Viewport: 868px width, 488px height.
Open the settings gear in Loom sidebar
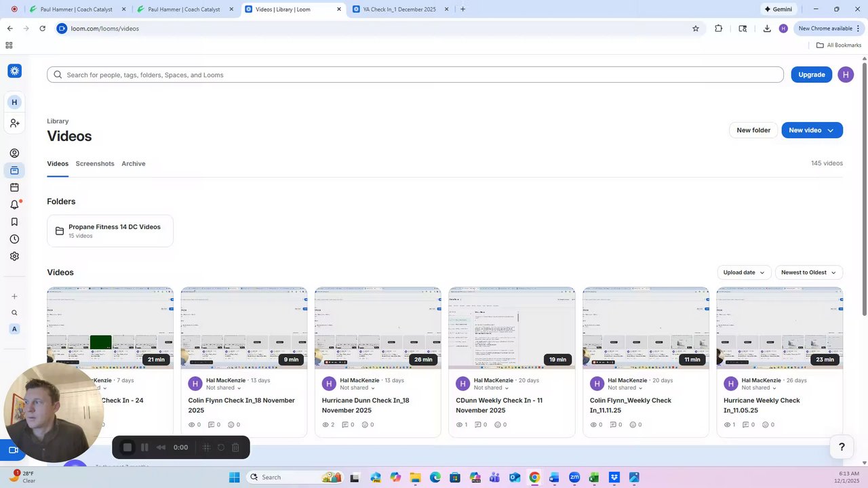[14, 256]
